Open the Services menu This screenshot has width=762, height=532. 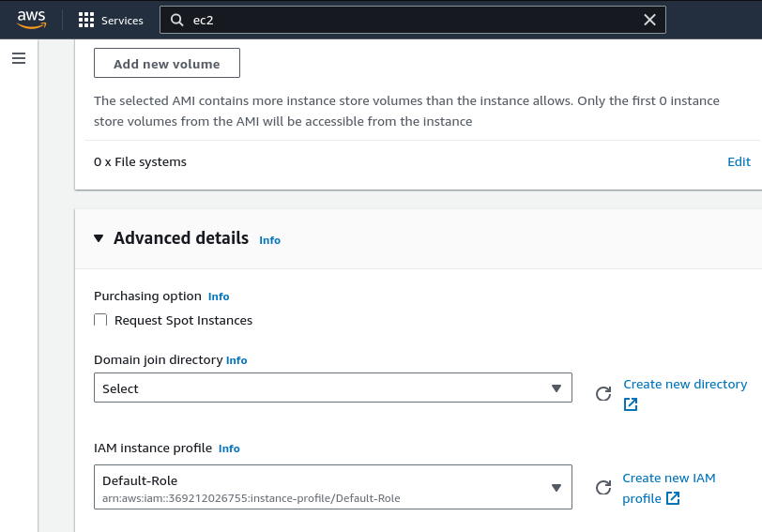coord(122,21)
